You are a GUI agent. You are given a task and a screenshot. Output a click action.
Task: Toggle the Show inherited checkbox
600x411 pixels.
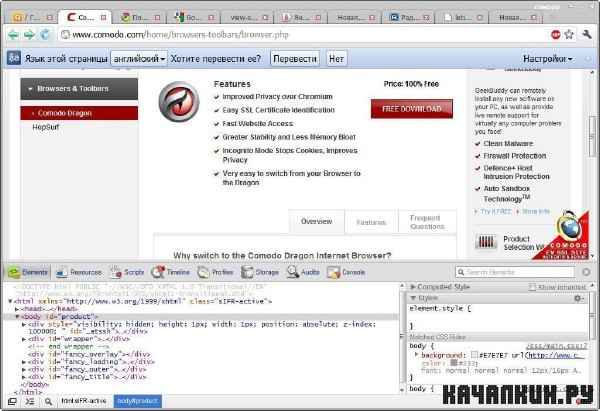coord(532,287)
